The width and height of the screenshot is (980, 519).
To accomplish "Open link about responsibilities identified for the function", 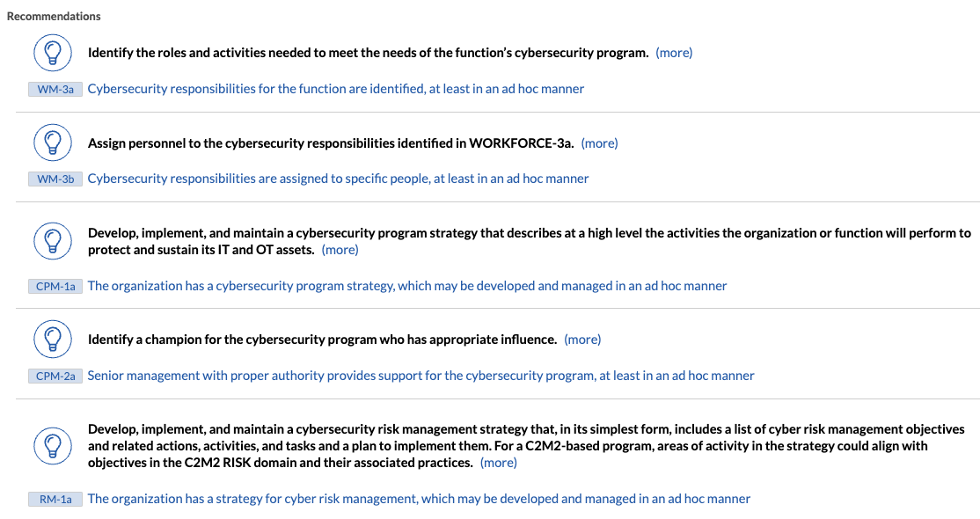I will click(x=336, y=89).
